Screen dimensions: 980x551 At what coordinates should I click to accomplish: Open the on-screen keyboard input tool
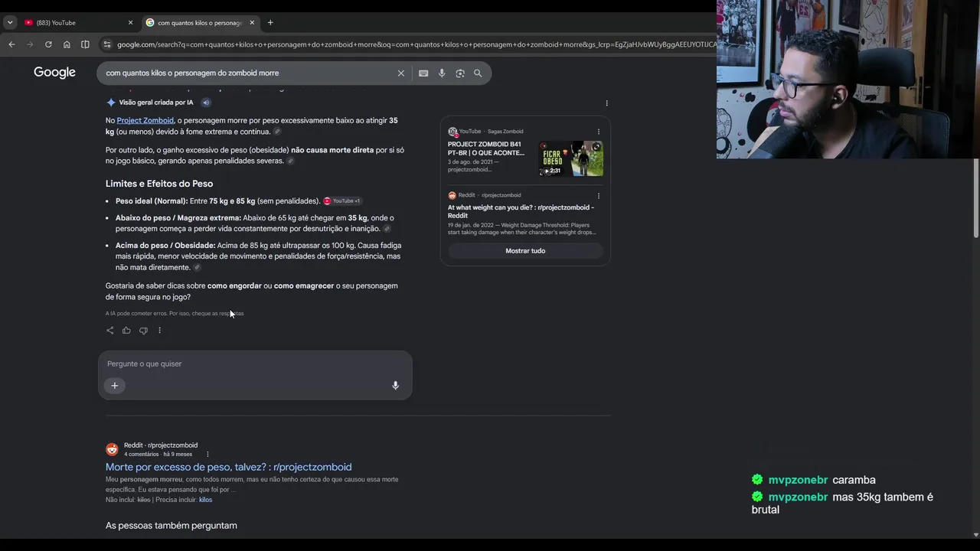point(423,73)
